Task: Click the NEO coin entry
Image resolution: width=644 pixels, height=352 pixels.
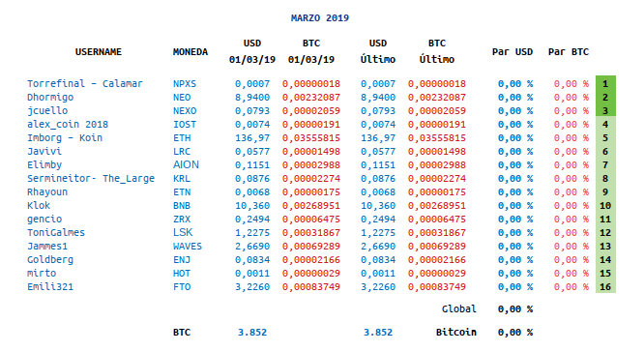Action: coord(182,98)
